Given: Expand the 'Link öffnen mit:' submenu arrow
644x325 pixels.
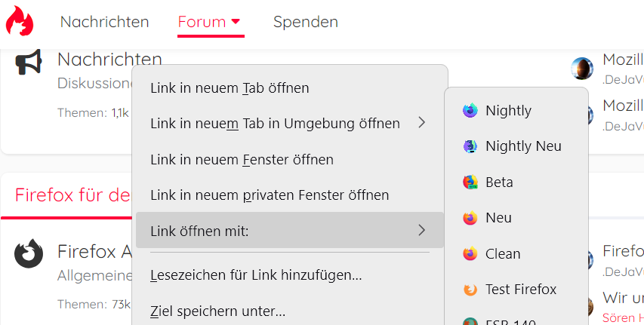Looking at the screenshot, I should coord(422,231).
